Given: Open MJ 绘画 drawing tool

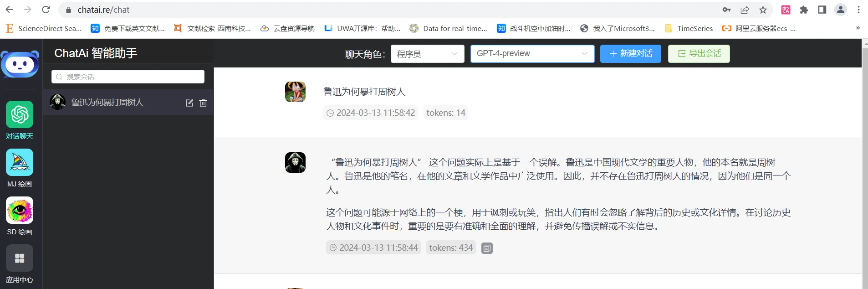Looking at the screenshot, I should coord(20,163).
